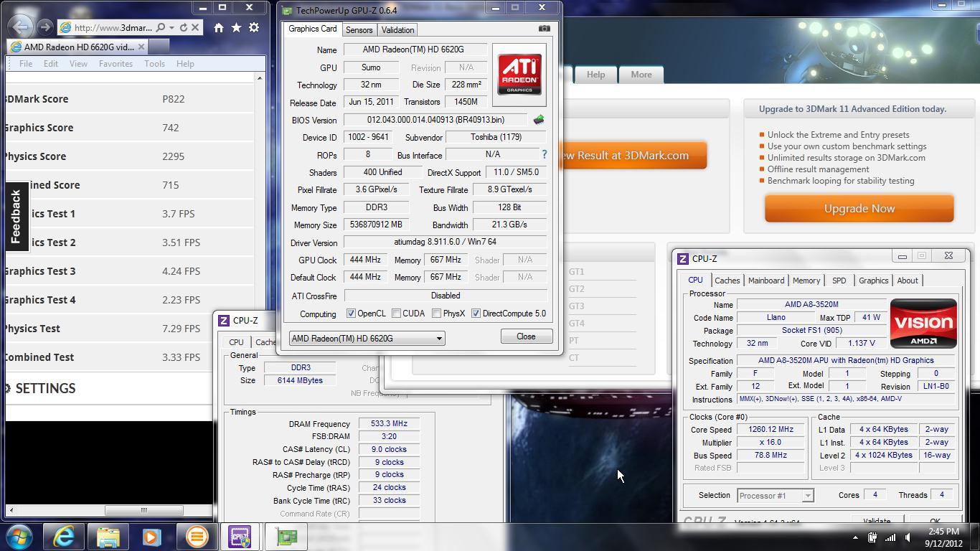980x551 pixels.
Task: Click View Result at 3DMark.com button
Action: pyautogui.click(x=634, y=155)
